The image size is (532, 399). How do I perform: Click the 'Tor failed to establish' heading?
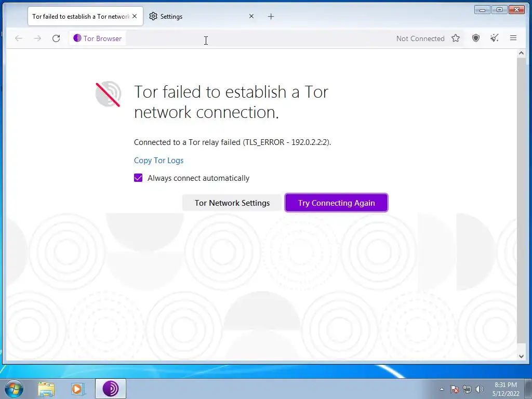(x=231, y=102)
